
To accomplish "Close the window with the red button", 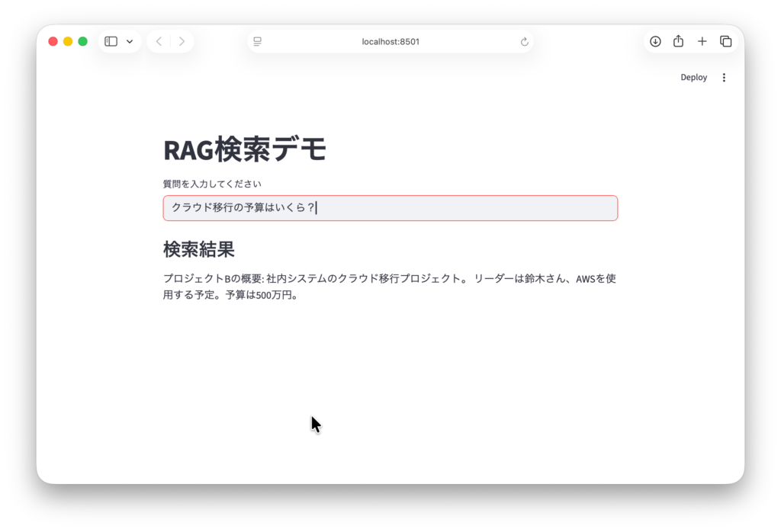I will click(53, 41).
